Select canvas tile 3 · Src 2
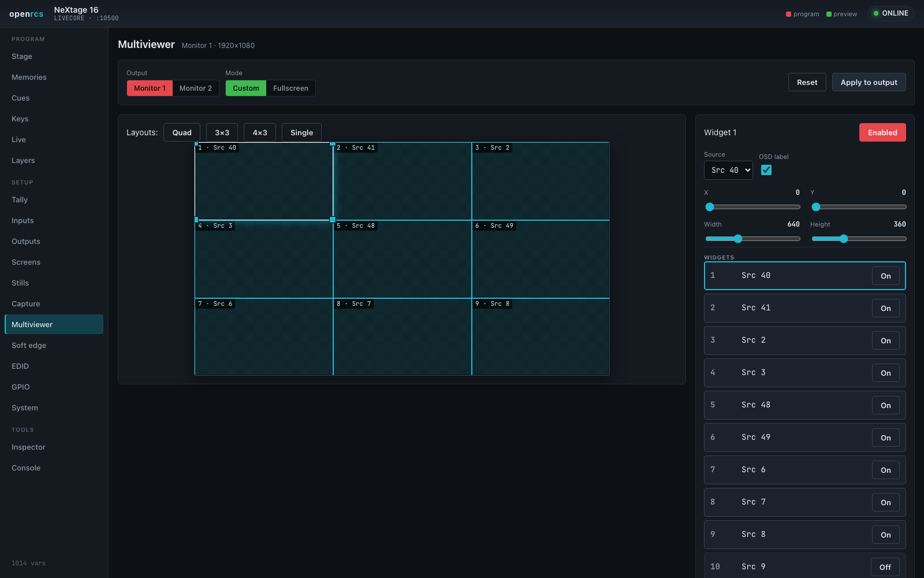This screenshot has height=578, width=924. pos(541,181)
